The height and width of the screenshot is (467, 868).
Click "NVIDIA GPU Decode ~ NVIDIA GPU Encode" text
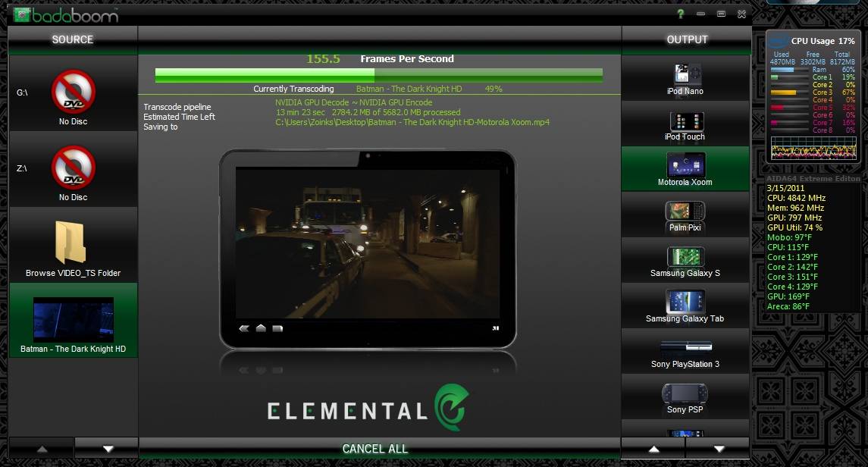coord(354,102)
